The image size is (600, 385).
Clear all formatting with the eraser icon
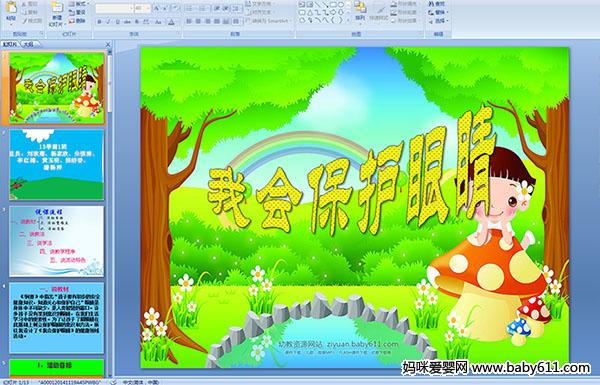coord(176,8)
